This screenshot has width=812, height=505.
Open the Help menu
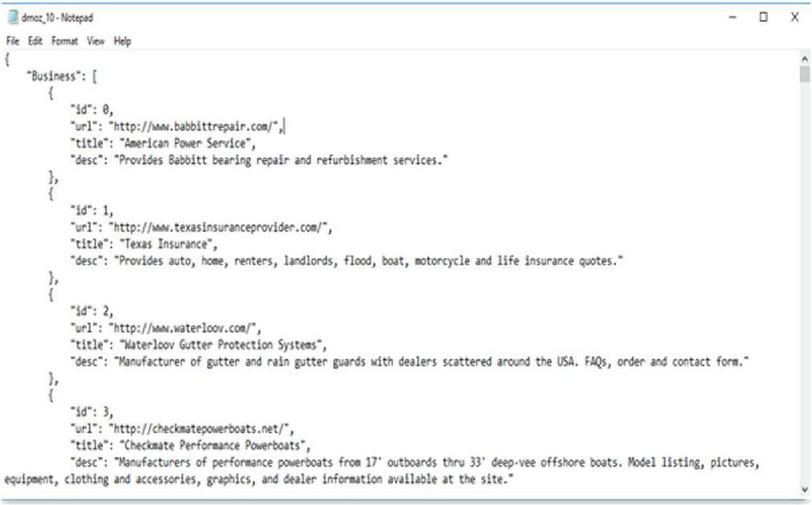pos(123,41)
